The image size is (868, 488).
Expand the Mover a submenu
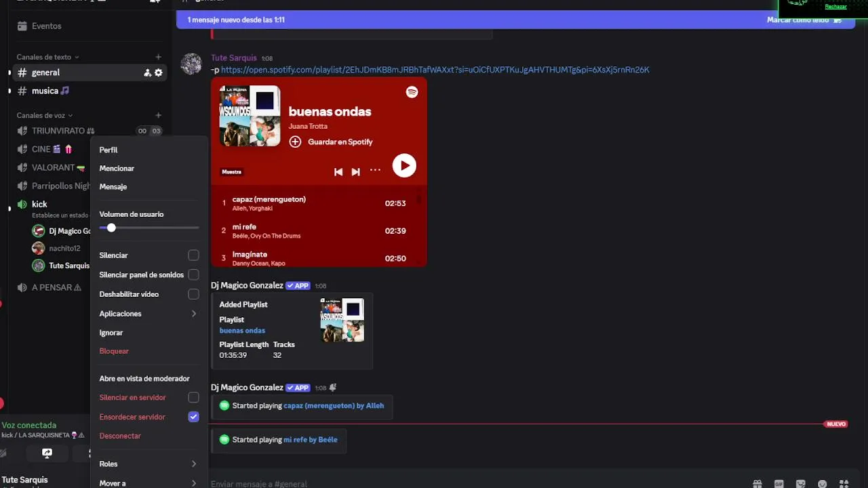coord(149,483)
